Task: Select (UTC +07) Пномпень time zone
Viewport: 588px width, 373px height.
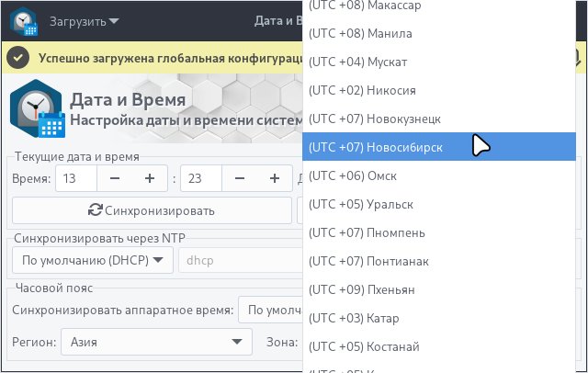Action: [x=439, y=232]
